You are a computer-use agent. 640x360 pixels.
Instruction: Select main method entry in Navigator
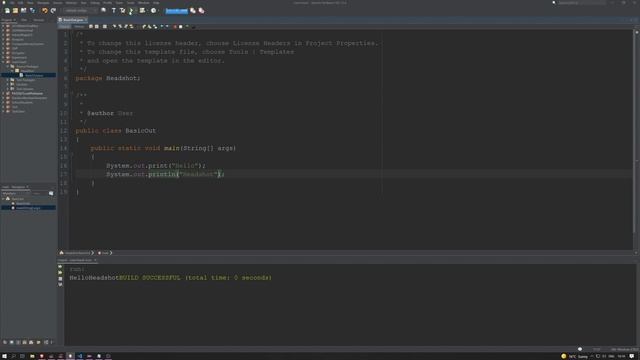[x=28, y=208]
